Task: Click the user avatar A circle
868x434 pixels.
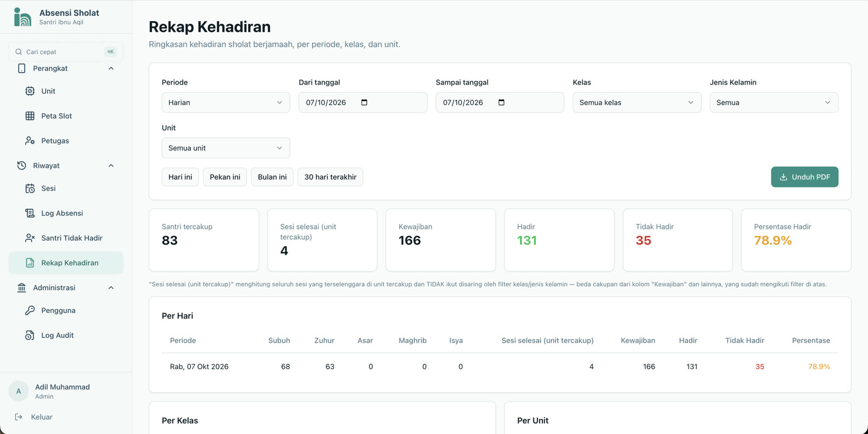Action: coord(18,391)
